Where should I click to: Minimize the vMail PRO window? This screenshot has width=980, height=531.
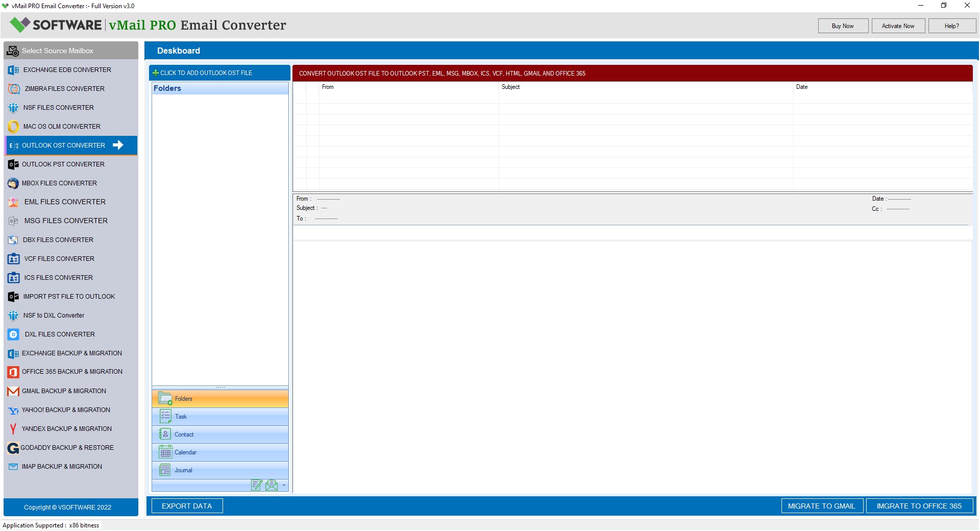tap(921, 6)
